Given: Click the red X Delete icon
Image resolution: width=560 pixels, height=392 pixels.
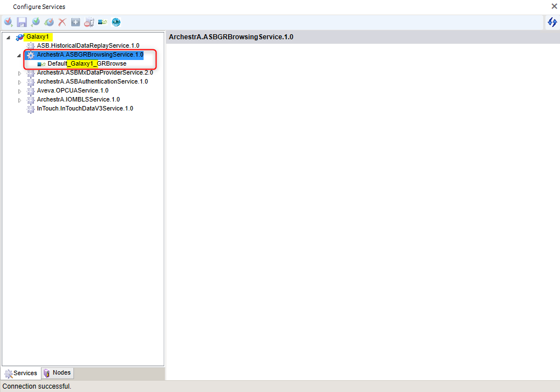Looking at the screenshot, I should (x=62, y=22).
